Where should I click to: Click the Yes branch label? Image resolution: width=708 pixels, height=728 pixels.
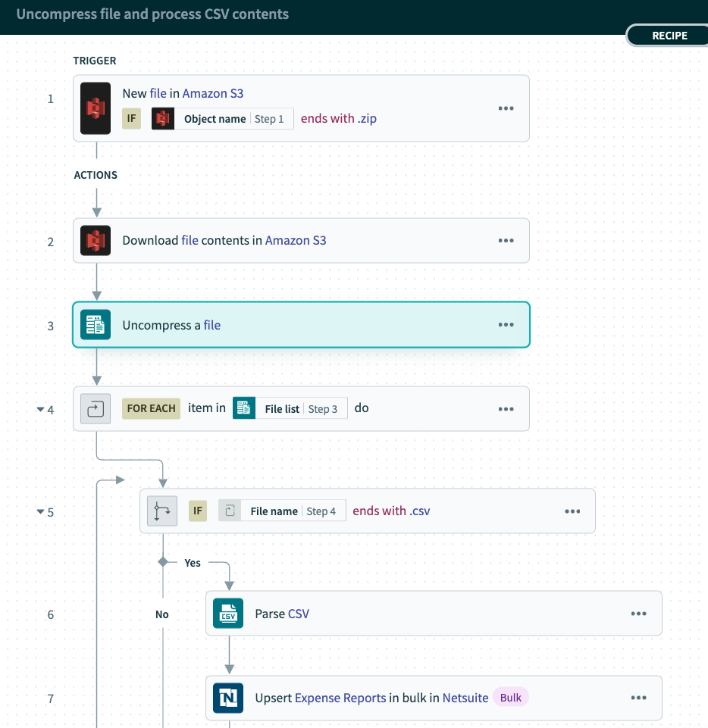point(193,563)
